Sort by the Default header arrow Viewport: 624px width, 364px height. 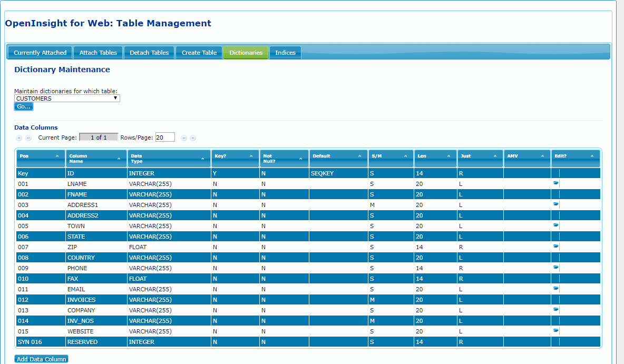[360, 156]
